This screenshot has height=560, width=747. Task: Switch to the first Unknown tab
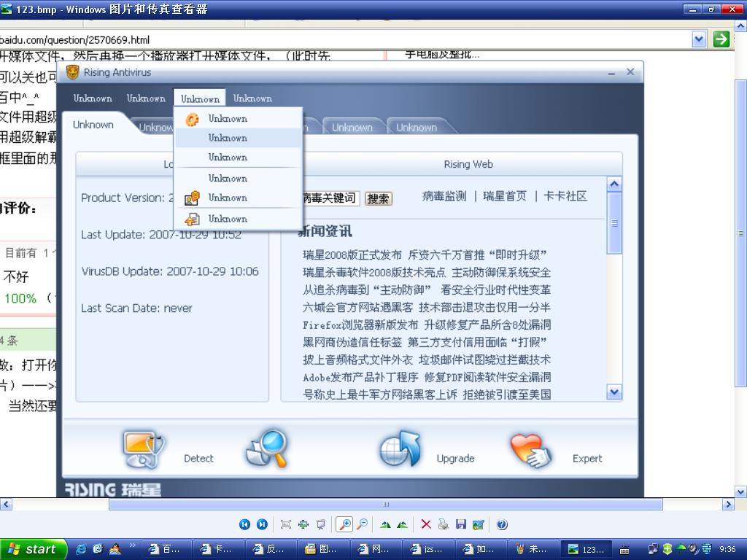pos(93,125)
